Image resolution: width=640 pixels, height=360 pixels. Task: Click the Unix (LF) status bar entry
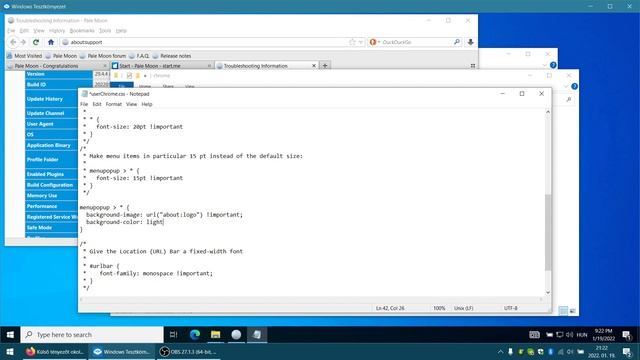click(463, 308)
